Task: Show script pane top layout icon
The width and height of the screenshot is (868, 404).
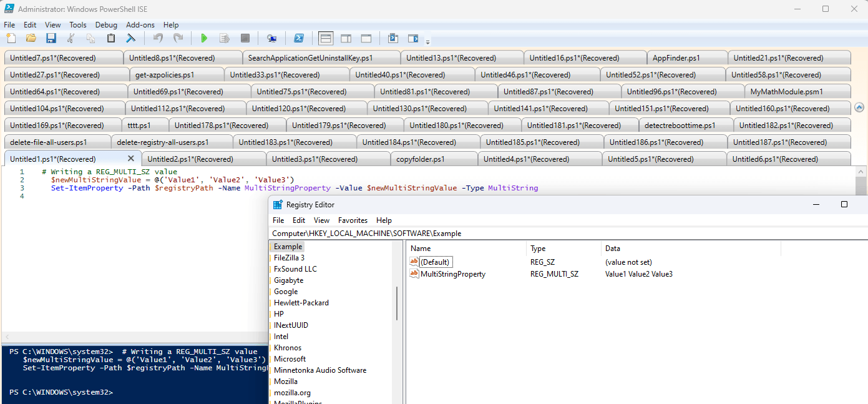Action: click(x=326, y=38)
